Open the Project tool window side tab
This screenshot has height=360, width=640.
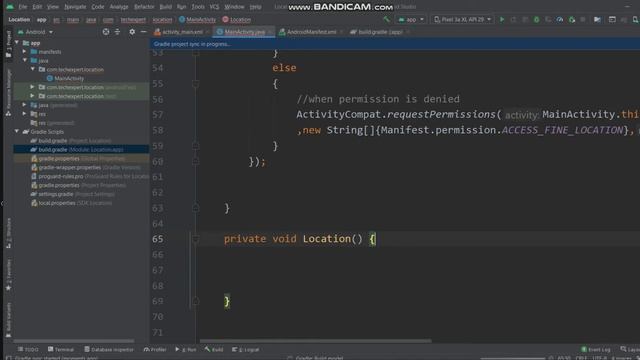(9, 44)
